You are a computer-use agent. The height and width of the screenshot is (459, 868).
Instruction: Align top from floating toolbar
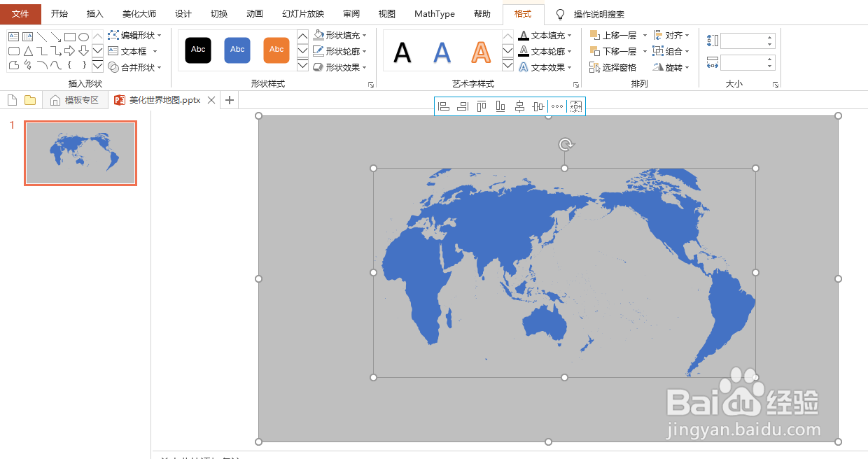[481, 106]
